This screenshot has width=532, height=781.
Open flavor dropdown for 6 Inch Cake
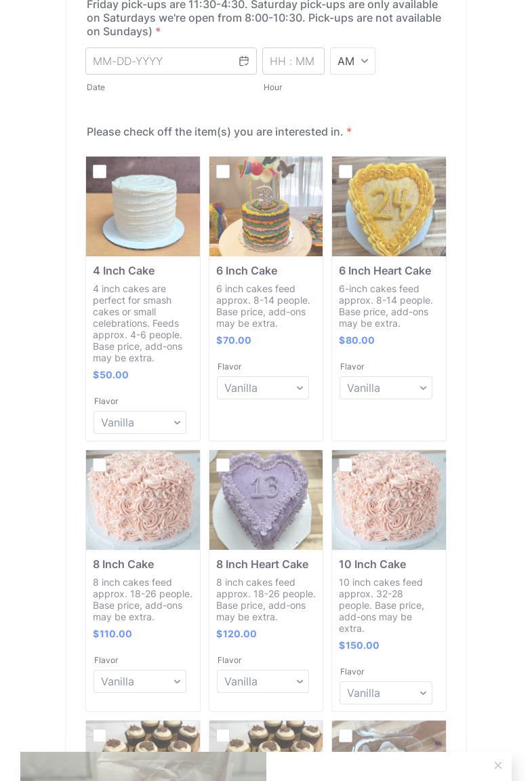[262, 388]
